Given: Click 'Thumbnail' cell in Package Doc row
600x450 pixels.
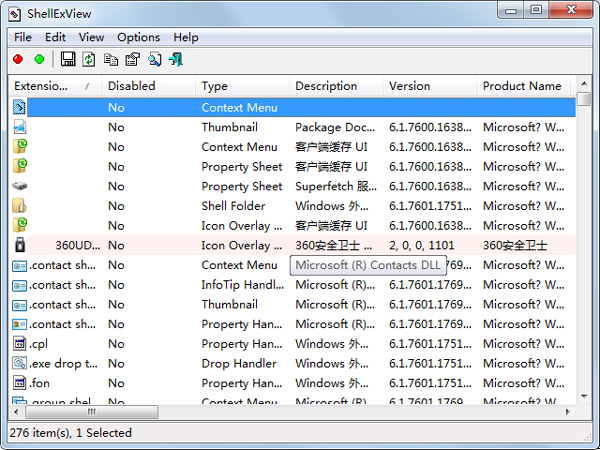Looking at the screenshot, I should click(x=230, y=127).
